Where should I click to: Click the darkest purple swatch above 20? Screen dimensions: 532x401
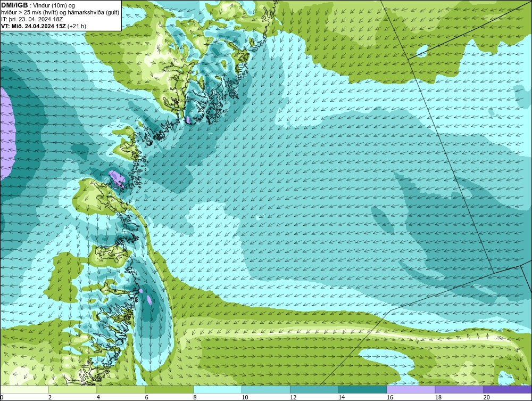[508, 389]
